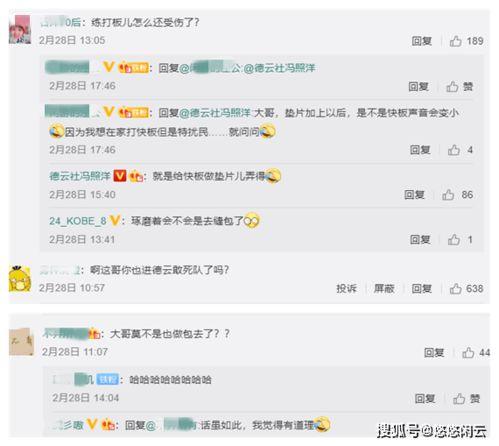Like the comment with 189 likes
The image size is (499, 446).
(x=456, y=41)
